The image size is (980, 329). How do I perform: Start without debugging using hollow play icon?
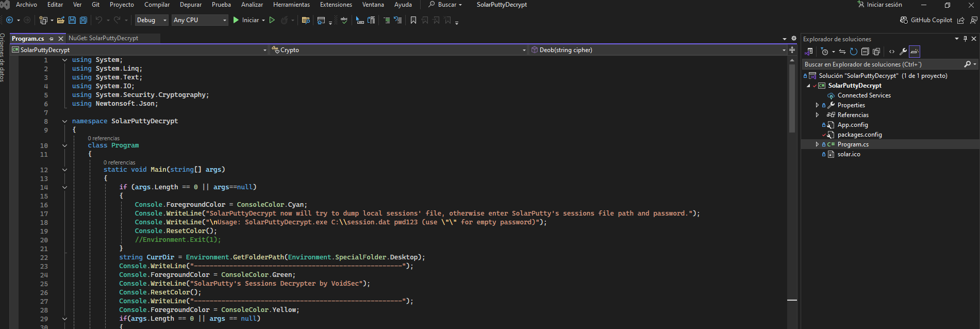[272, 20]
